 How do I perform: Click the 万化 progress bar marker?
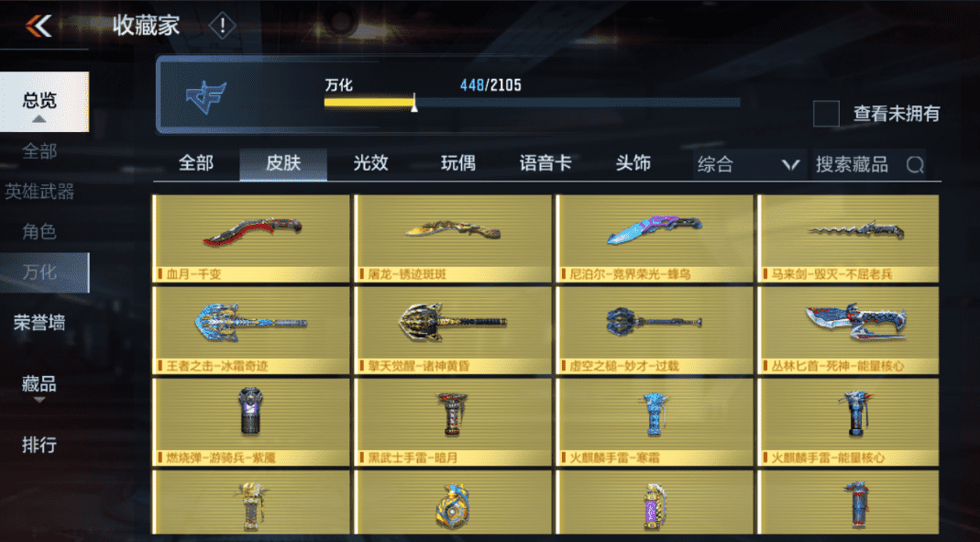pyautogui.click(x=414, y=103)
